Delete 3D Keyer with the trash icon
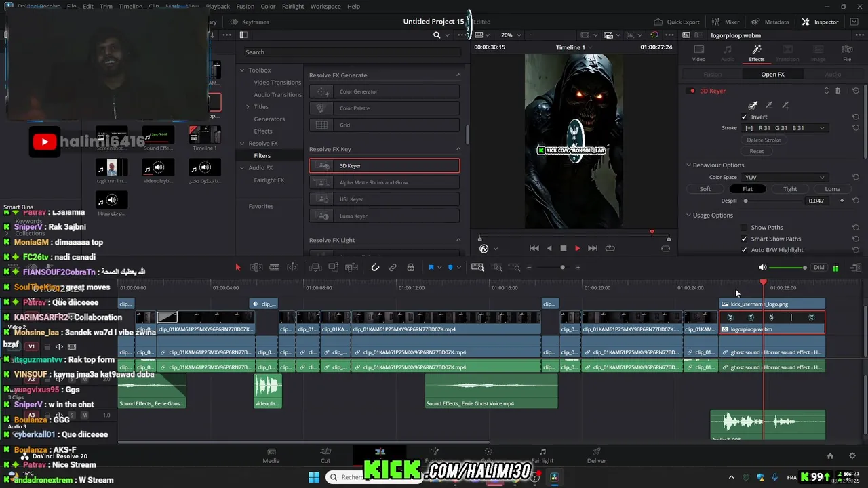 [837, 91]
